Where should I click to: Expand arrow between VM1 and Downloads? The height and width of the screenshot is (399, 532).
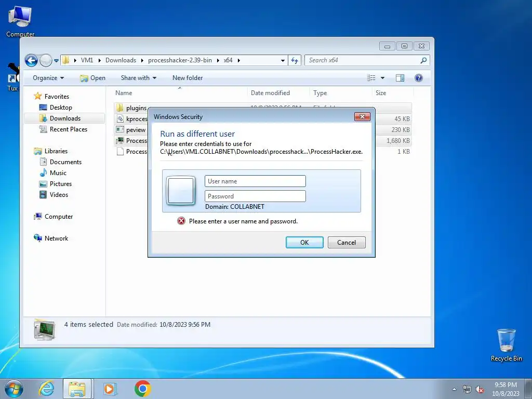[99, 60]
